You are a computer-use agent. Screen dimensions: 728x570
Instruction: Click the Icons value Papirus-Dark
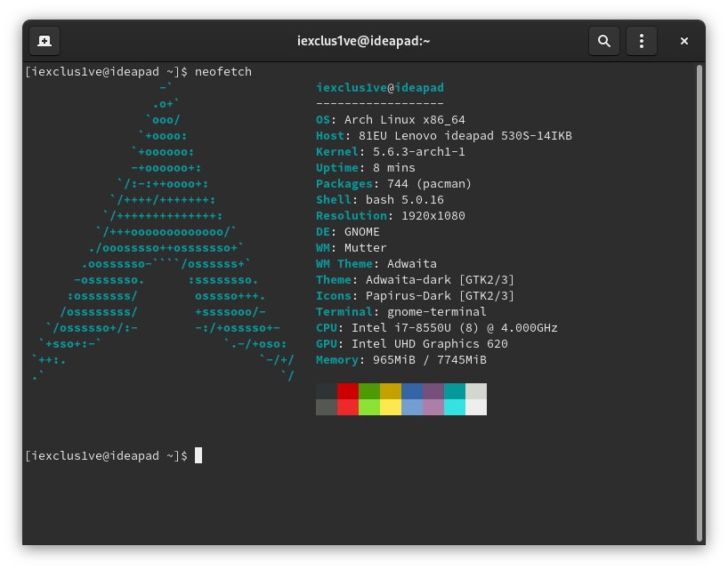tap(408, 296)
